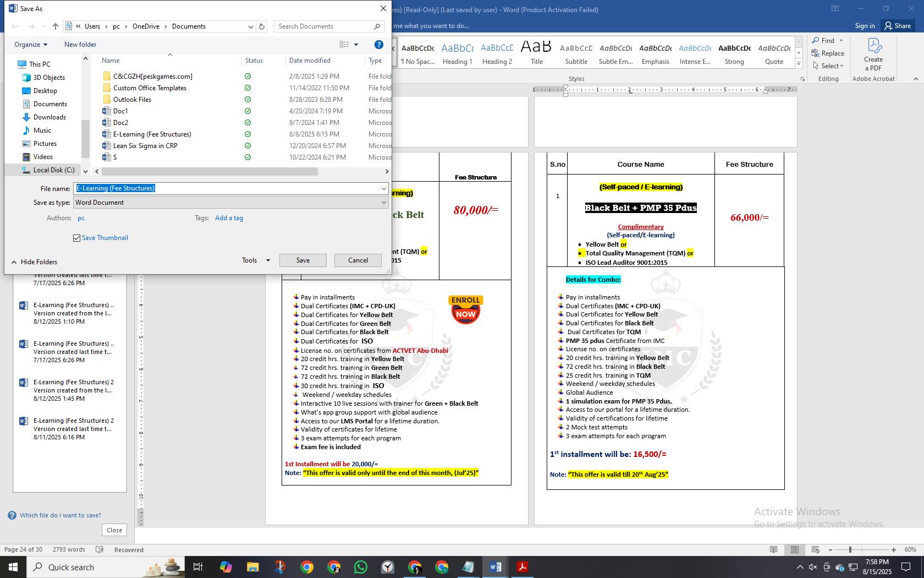Click Replace in Editing group

[x=828, y=53]
